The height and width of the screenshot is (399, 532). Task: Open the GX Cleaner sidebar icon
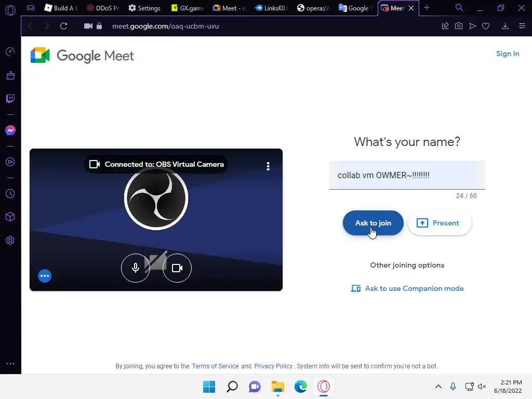pyautogui.click(x=10, y=75)
